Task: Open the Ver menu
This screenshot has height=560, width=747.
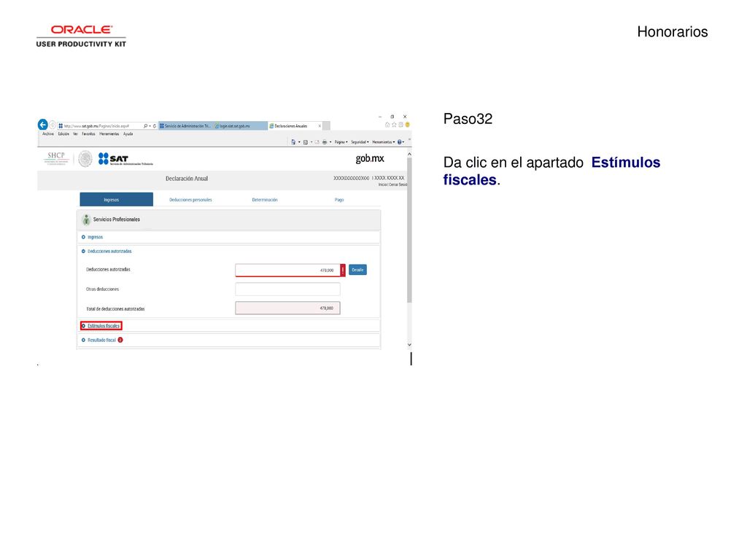Action: click(75, 134)
